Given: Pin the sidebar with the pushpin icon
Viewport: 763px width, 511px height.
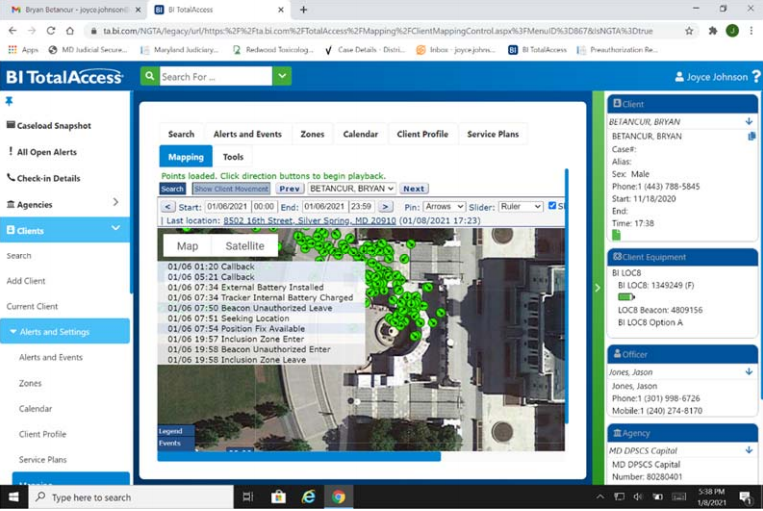Looking at the screenshot, I should coord(9,101).
